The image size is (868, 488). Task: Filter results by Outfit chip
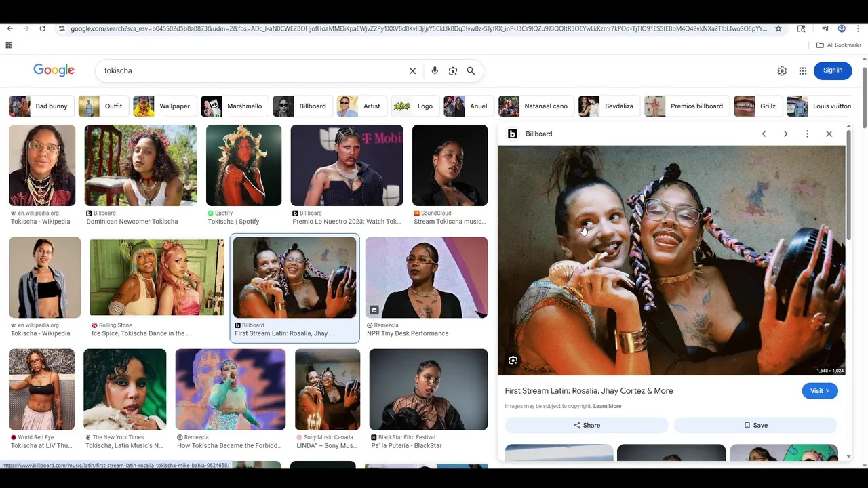102,106
